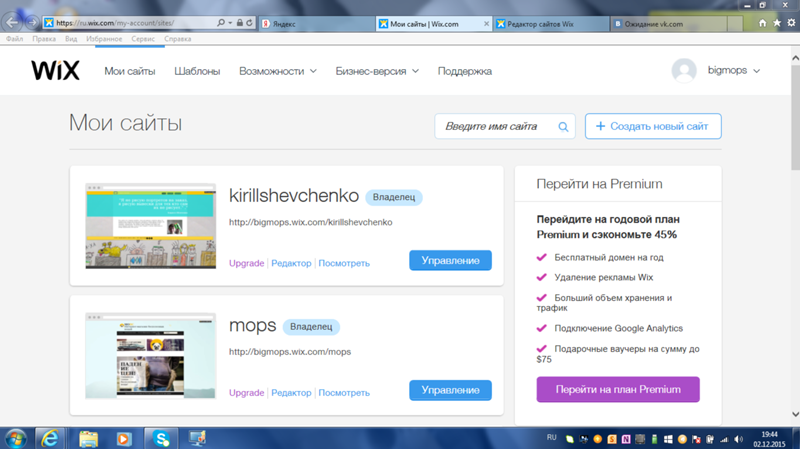Click Посмотреть for mops site
Viewport: 800px width, 449px height.
point(344,393)
